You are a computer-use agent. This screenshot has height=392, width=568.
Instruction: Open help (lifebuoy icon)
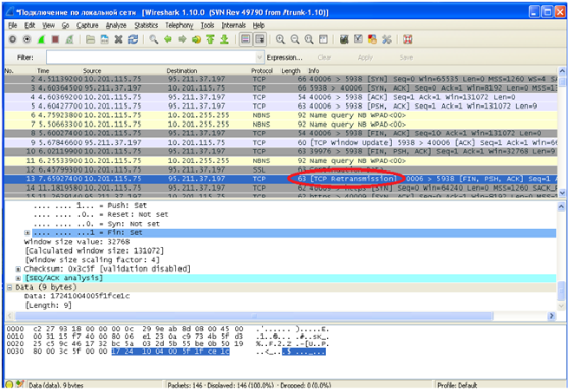[408, 40]
